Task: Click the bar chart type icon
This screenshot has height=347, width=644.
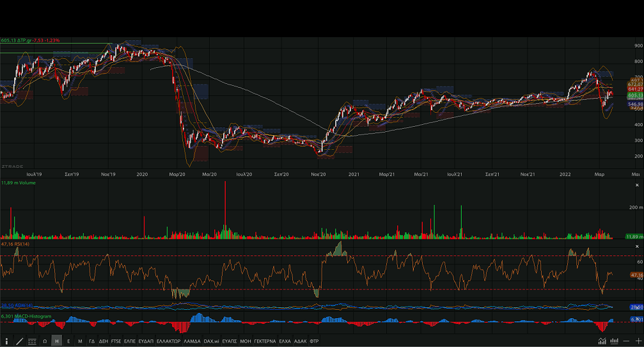Action: click(x=615, y=341)
